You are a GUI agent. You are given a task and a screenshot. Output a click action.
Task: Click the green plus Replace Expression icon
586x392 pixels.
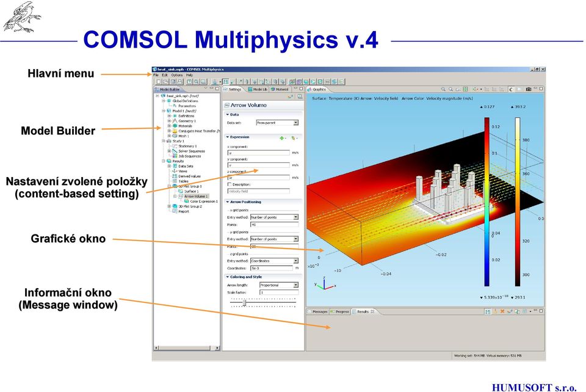click(282, 138)
